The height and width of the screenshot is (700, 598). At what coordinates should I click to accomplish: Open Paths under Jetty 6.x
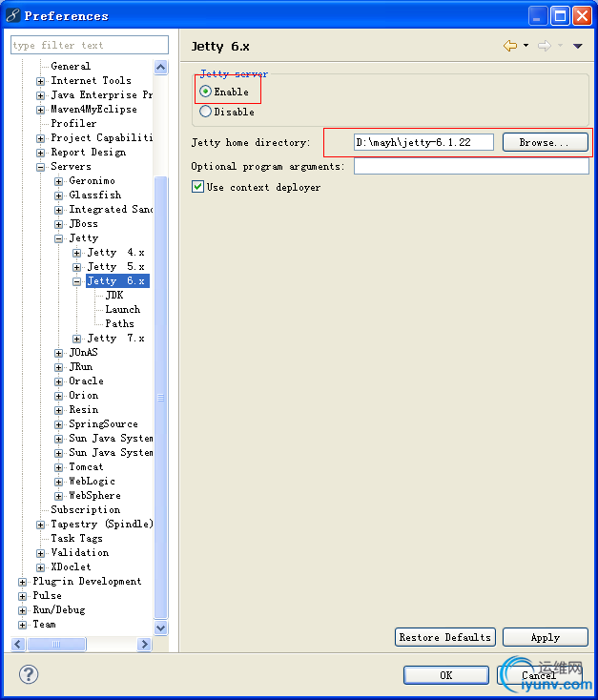(119, 323)
